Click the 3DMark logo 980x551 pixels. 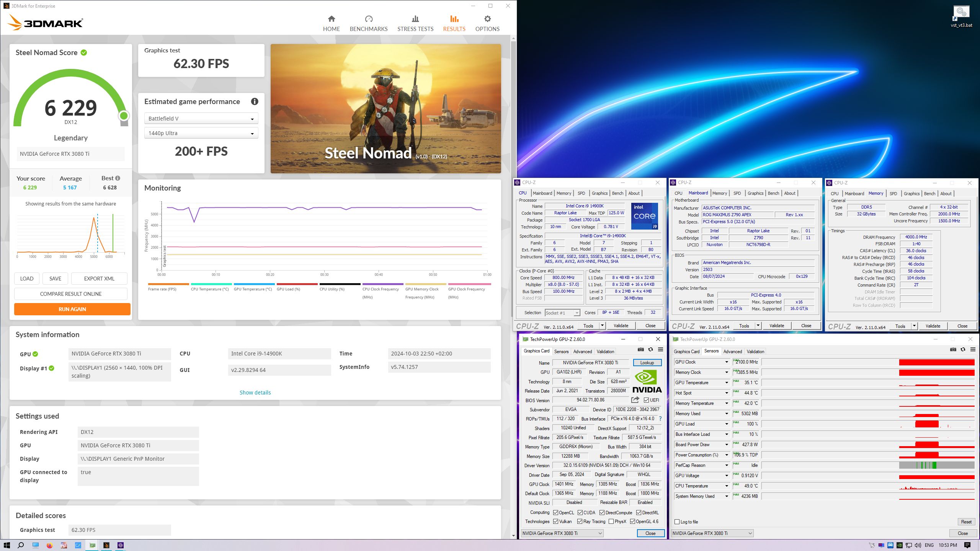click(45, 23)
